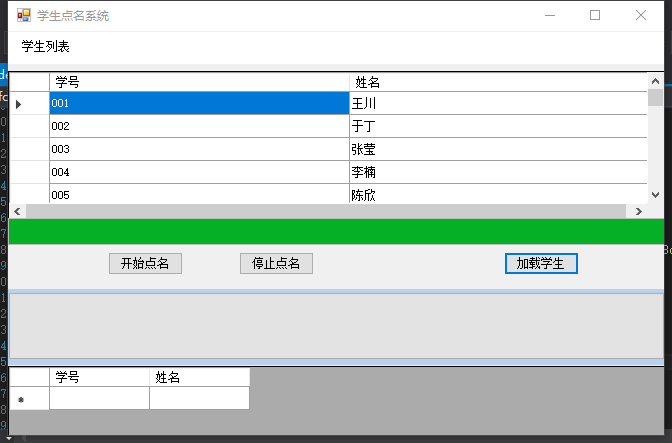The image size is (672, 443).
Task: Select the name cell 李楠
Action: click(x=498, y=172)
